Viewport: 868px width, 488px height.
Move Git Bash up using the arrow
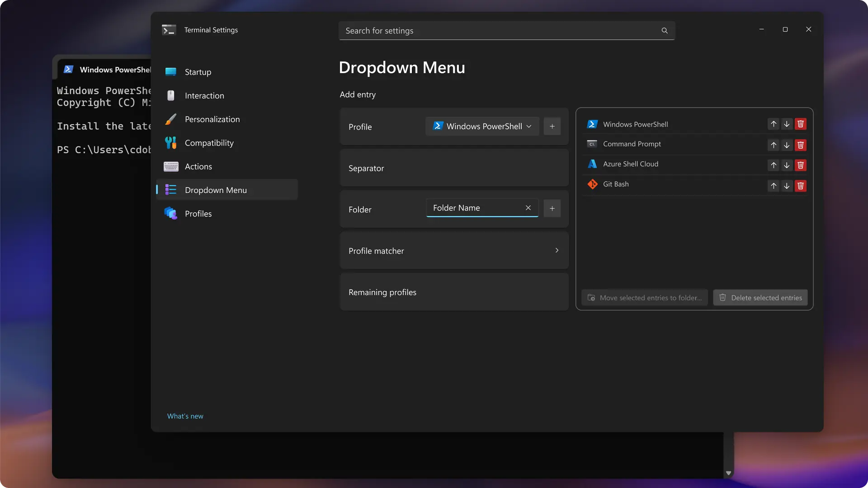tap(774, 186)
